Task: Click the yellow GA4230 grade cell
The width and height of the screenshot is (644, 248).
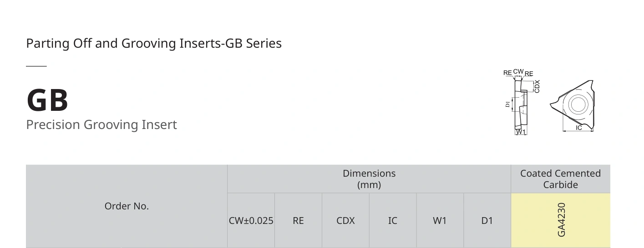Action: (561, 220)
